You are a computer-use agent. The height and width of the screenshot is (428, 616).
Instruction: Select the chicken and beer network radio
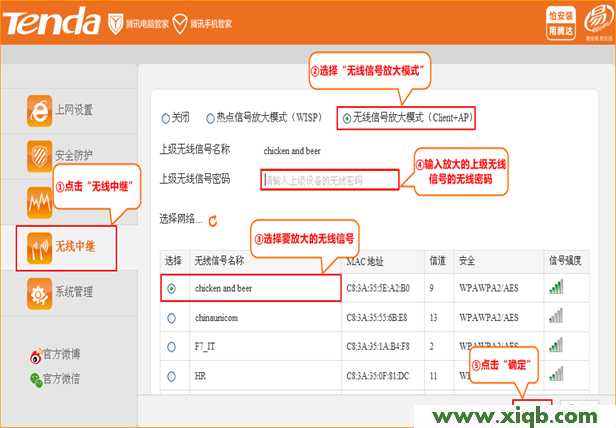(x=171, y=289)
